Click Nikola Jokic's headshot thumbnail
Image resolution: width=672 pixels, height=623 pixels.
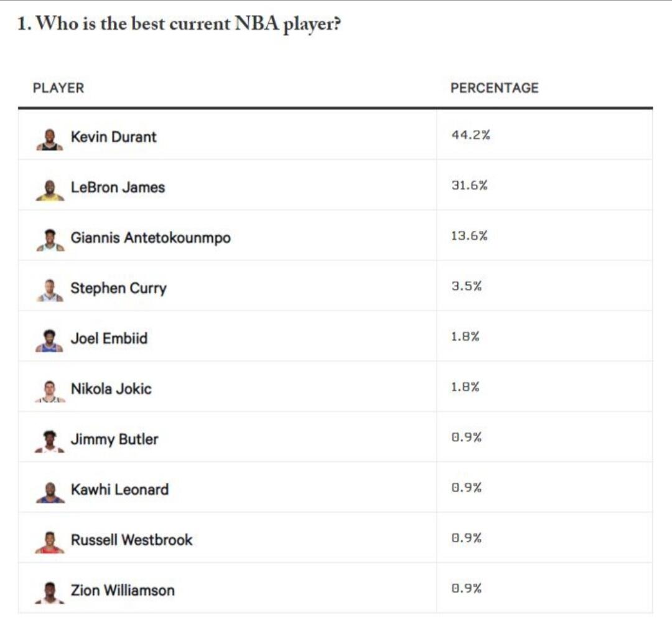coord(50,391)
